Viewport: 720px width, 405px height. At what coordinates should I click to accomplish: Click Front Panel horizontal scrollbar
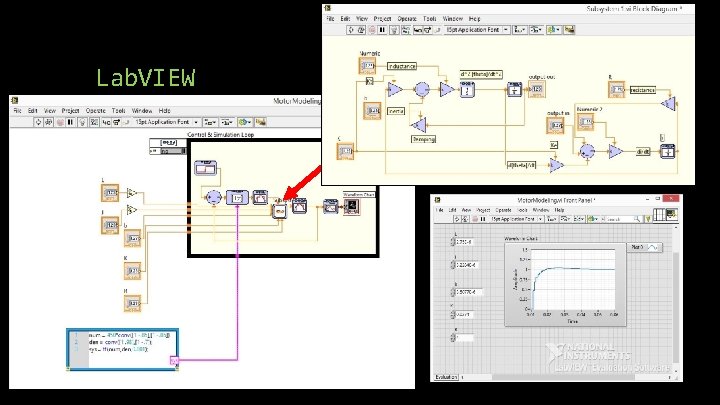click(567, 377)
